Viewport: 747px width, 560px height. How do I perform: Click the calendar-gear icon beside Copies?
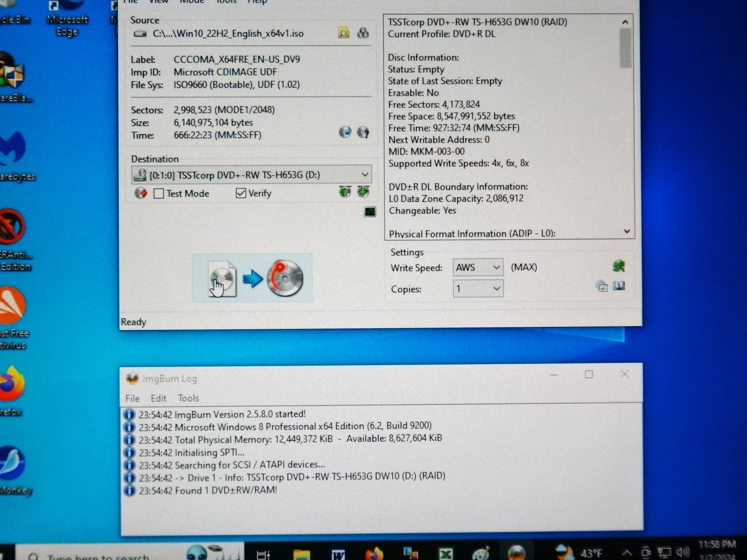[602, 286]
